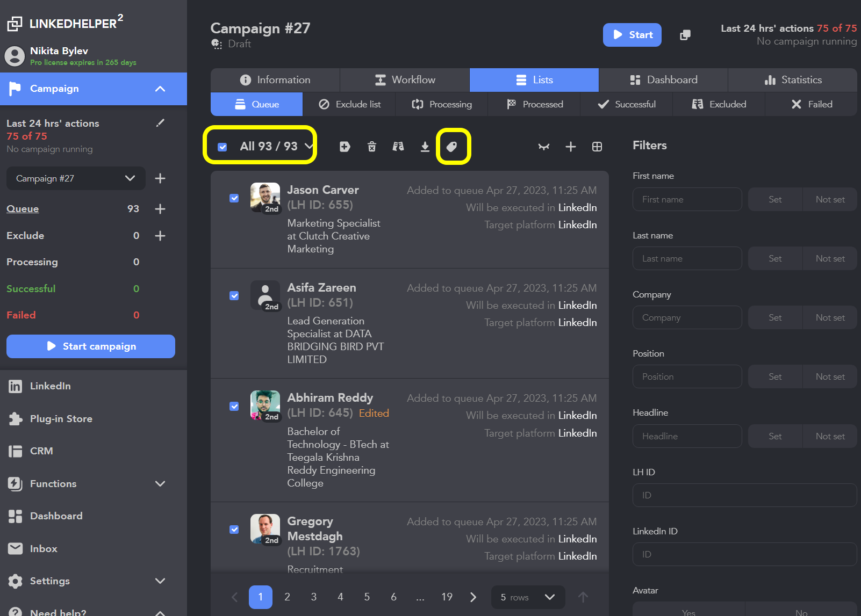
Task: Click the Last name filter input
Action: (x=687, y=258)
